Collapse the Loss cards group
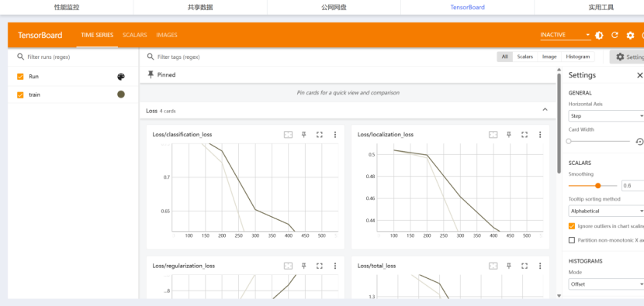 (545, 109)
